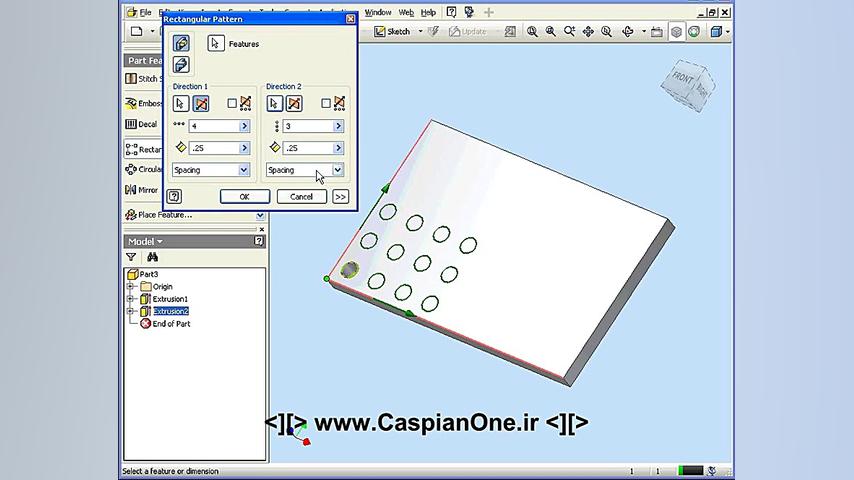Click the Sketch toolbar button
This screenshot has width=854, height=480.
392,32
